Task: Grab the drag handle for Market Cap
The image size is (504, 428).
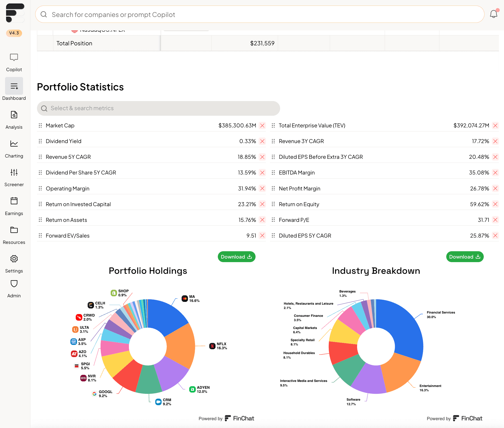Action: coord(40,125)
